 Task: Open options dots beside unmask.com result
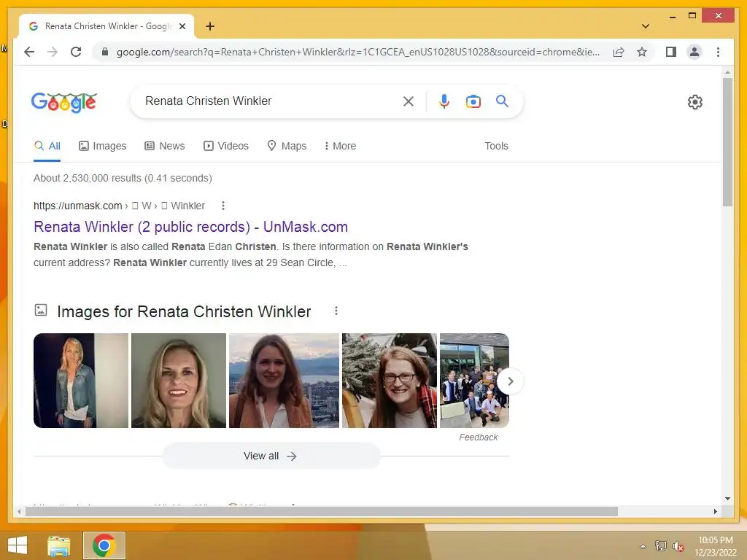click(223, 206)
